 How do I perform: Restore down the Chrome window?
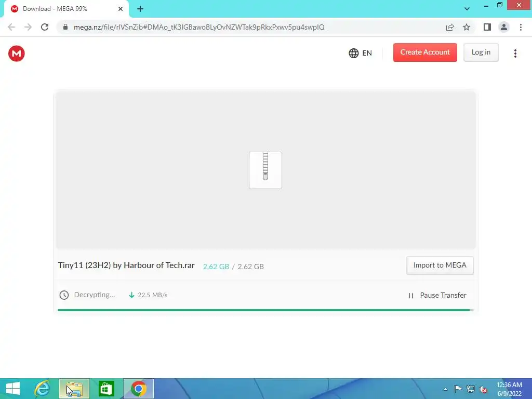coord(499,5)
